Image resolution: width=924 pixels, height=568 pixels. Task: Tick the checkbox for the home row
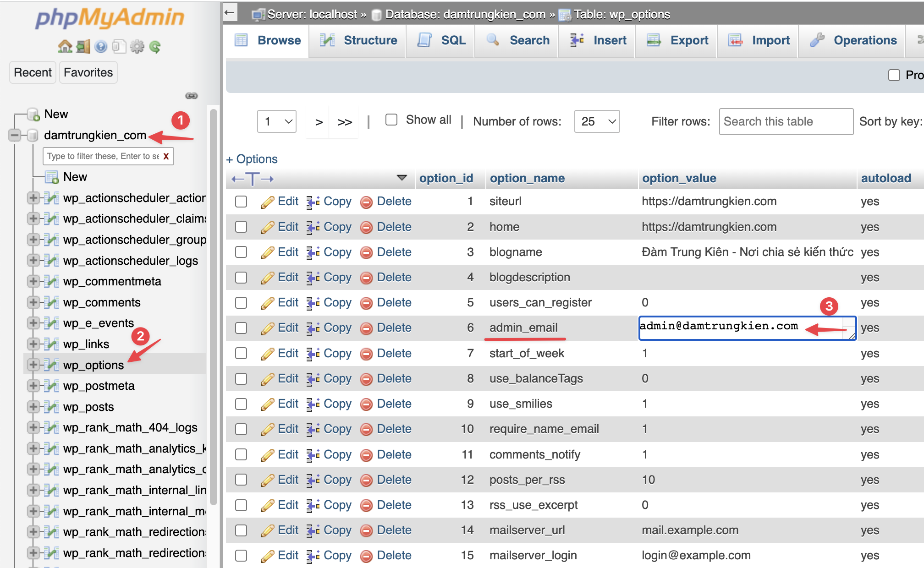click(x=241, y=227)
